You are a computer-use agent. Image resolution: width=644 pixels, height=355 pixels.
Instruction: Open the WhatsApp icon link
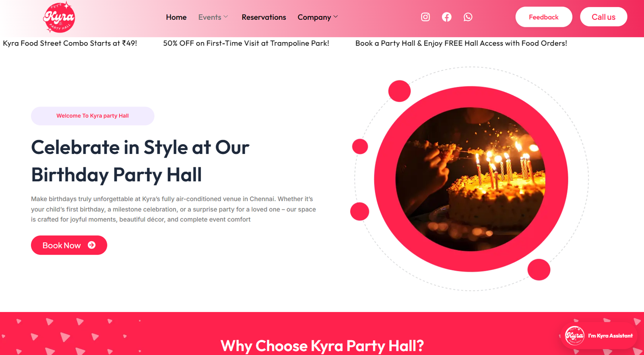tap(468, 17)
